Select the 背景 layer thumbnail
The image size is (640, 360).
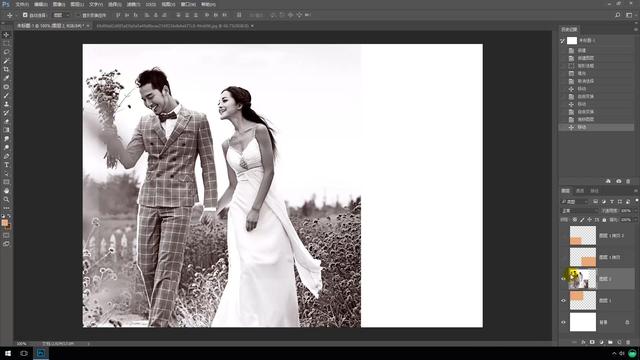point(582,322)
